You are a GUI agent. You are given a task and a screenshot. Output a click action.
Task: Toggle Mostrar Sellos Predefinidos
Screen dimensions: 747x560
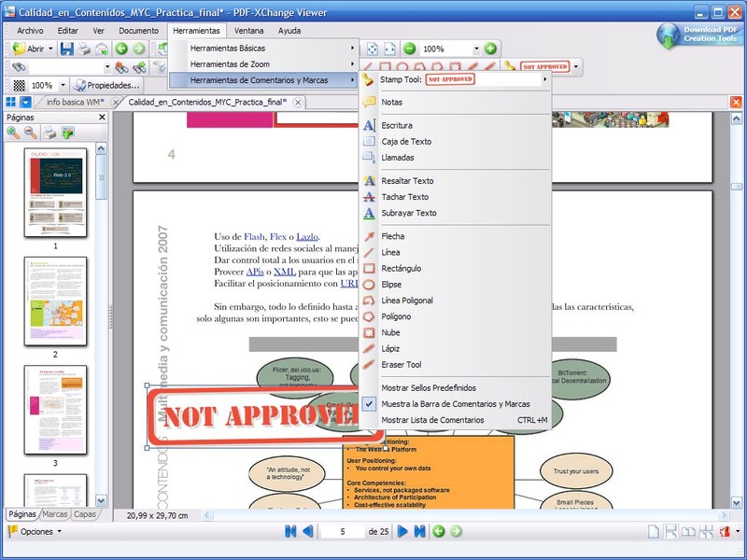(428, 387)
